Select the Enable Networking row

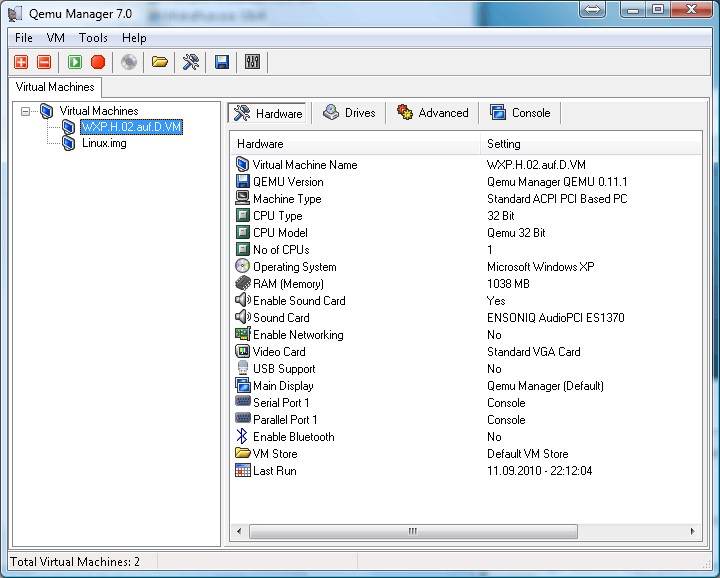point(297,335)
